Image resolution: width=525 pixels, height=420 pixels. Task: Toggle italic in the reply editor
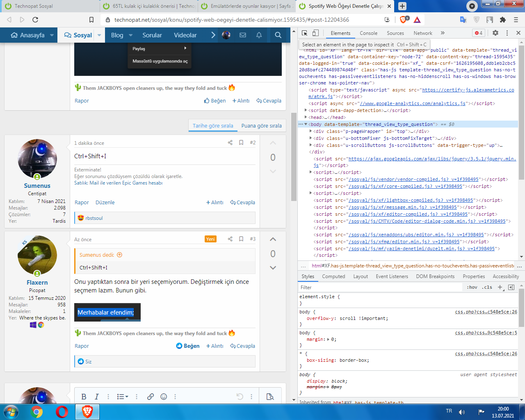[x=96, y=397]
